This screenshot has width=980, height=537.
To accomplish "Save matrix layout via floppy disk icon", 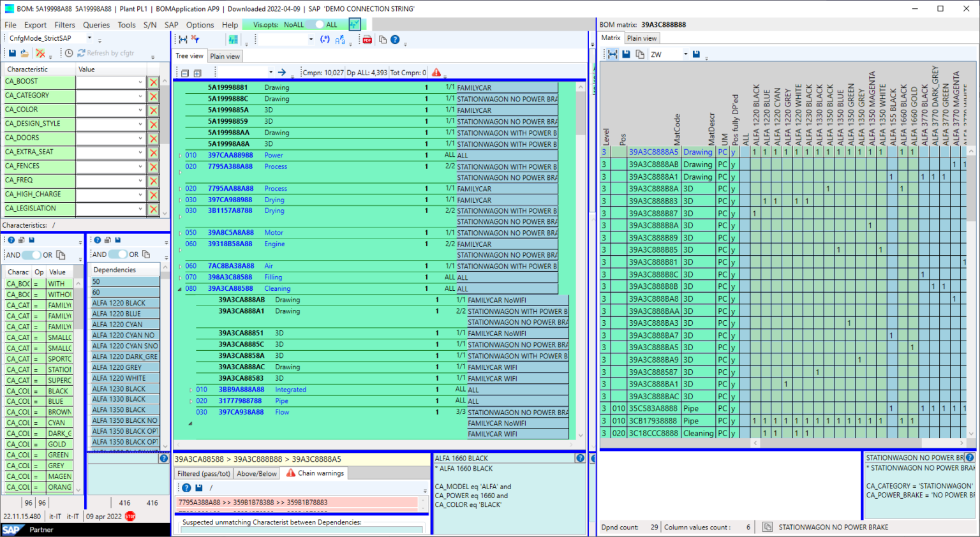I will coord(626,54).
